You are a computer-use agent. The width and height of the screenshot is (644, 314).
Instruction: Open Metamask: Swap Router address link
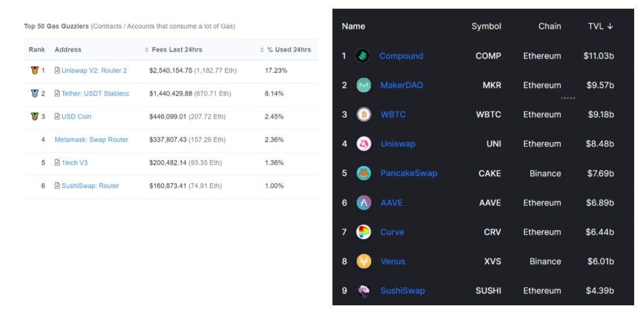coord(91,140)
